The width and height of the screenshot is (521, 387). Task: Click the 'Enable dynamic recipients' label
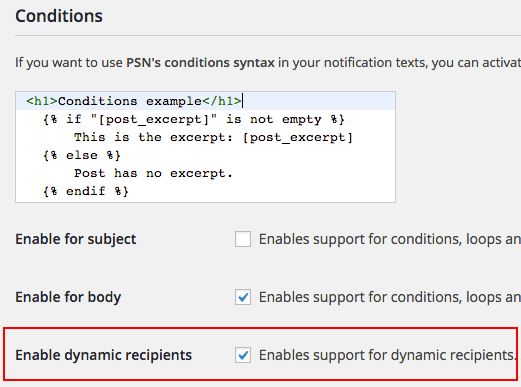coord(104,355)
